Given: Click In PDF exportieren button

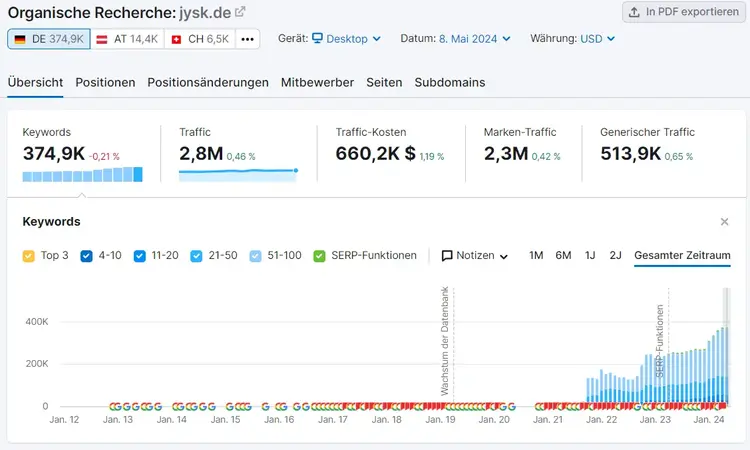Looking at the screenshot, I should pos(684,12).
